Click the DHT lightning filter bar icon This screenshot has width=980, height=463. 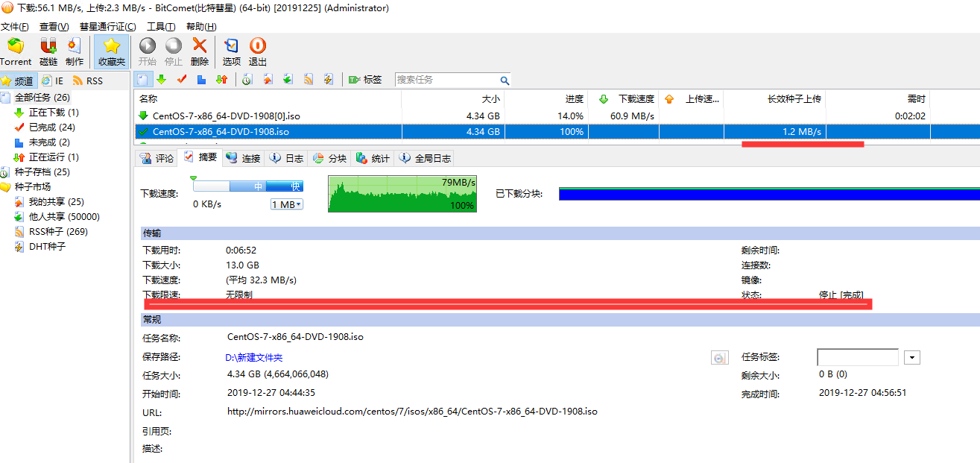click(328, 79)
